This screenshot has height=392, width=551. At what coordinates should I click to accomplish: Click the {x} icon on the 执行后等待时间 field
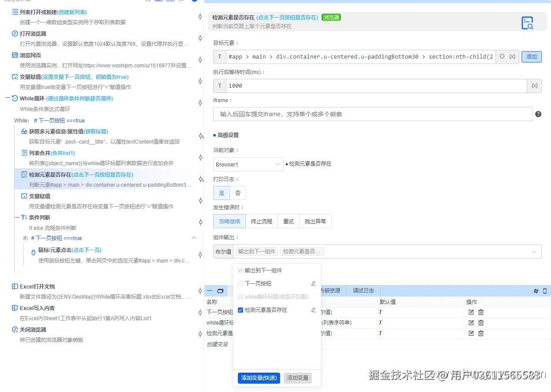pyautogui.click(x=534, y=85)
